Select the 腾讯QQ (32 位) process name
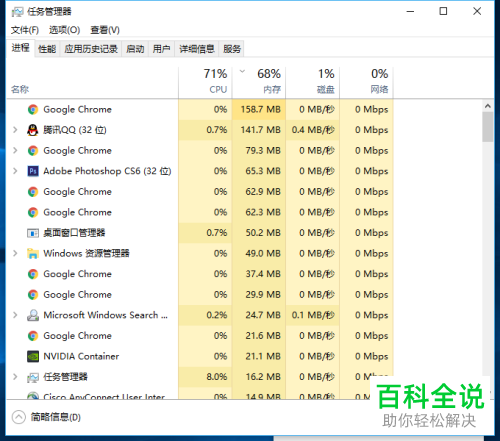500x441 pixels. 75,130
